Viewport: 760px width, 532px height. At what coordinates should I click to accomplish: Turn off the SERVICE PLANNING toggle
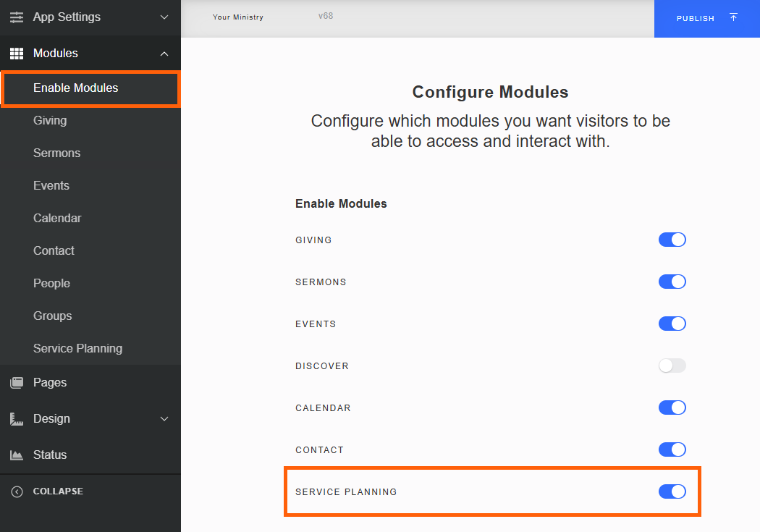pos(672,491)
